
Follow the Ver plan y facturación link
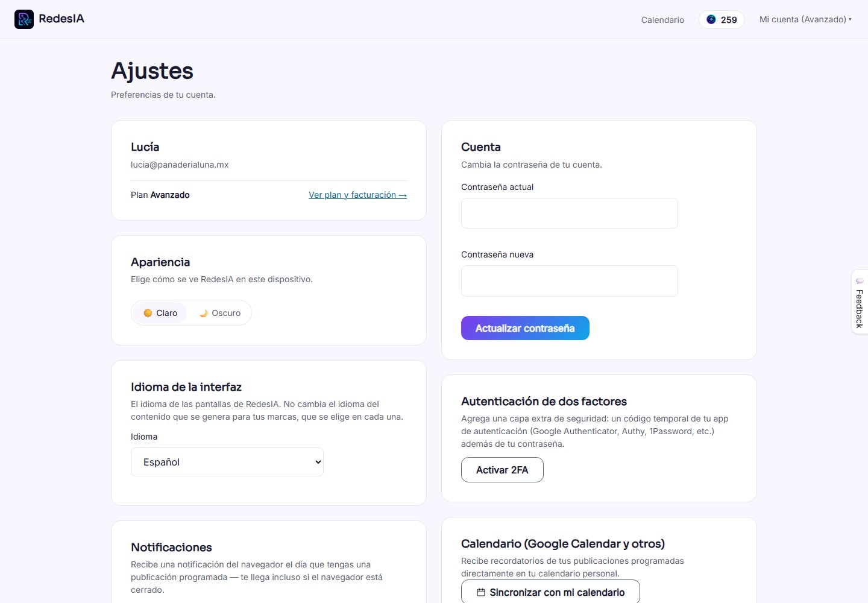pyautogui.click(x=357, y=195)
